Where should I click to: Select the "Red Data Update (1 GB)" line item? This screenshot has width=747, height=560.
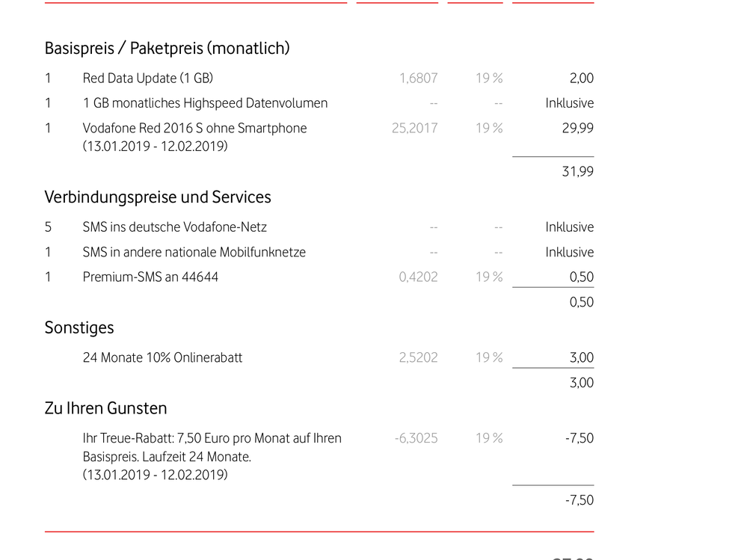click(x=148, y=79)
